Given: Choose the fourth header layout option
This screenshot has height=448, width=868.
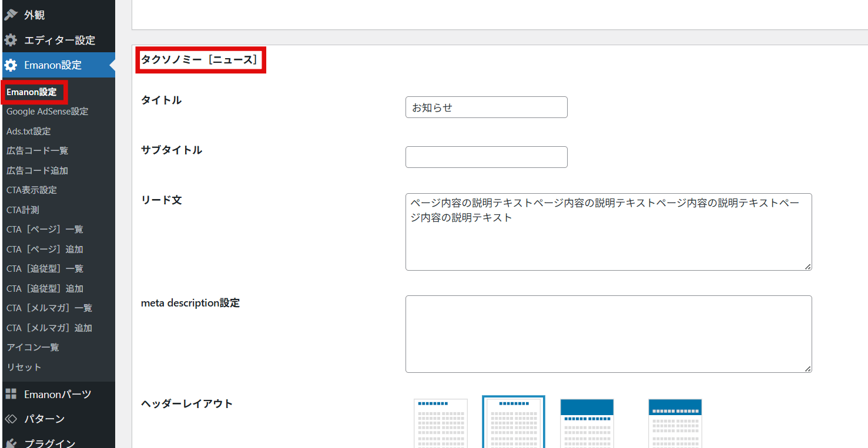Looking at the screenshot, I should (675, 423).
